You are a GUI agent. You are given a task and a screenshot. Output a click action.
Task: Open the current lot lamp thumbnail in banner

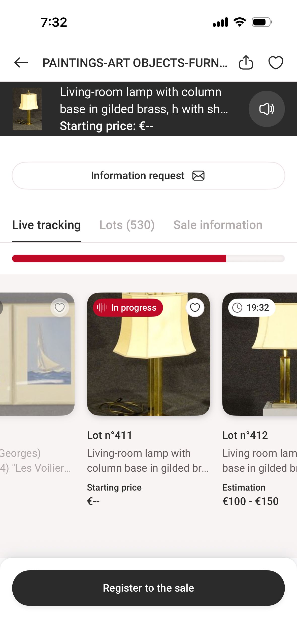click(27, 109)
